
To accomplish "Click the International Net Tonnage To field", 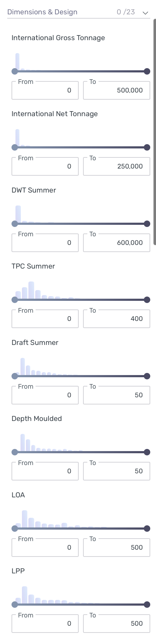I will pyautogui.click(x=116, y=166).
